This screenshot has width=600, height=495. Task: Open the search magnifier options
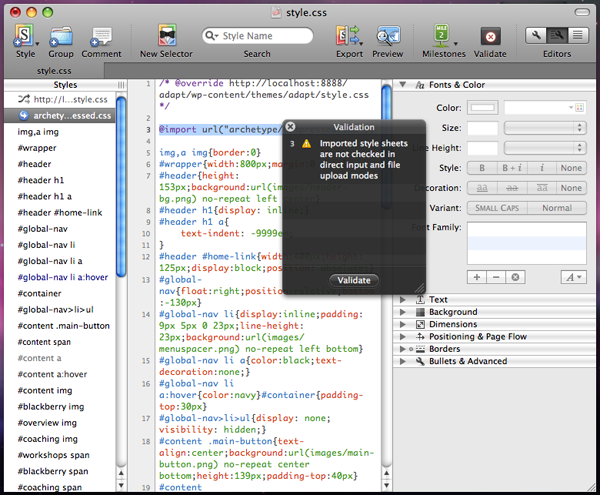click(211, 36)
